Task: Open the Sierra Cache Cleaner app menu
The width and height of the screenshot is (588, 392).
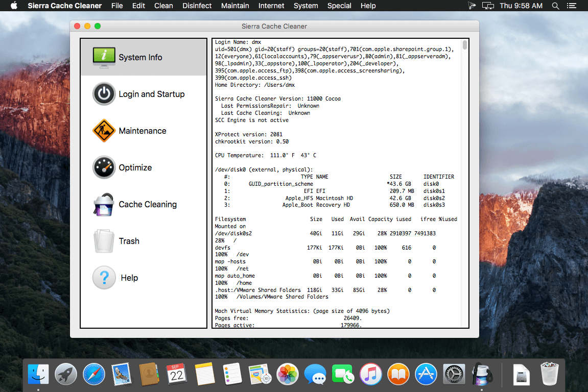Action: (64, 6)
